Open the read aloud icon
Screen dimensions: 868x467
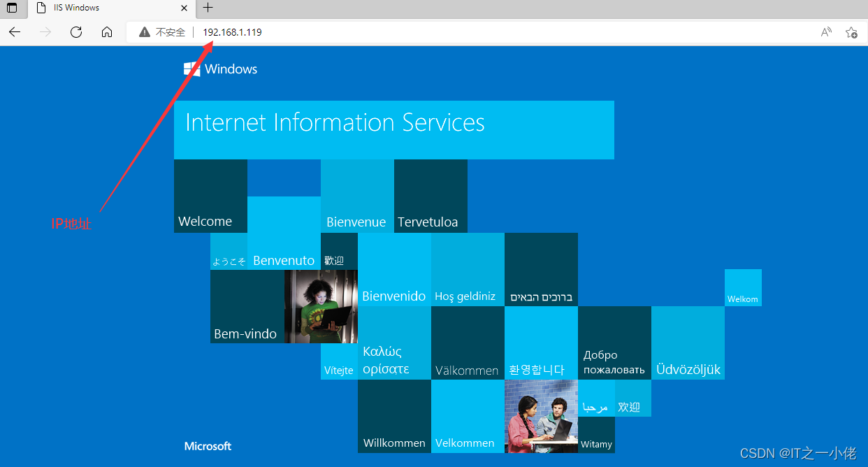coord(826,32)
